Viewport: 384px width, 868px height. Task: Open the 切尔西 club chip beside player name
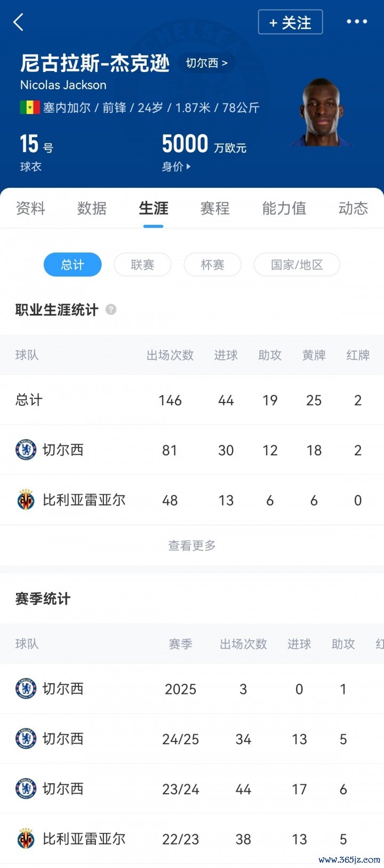pyautogui.click(x=206, y=63)
